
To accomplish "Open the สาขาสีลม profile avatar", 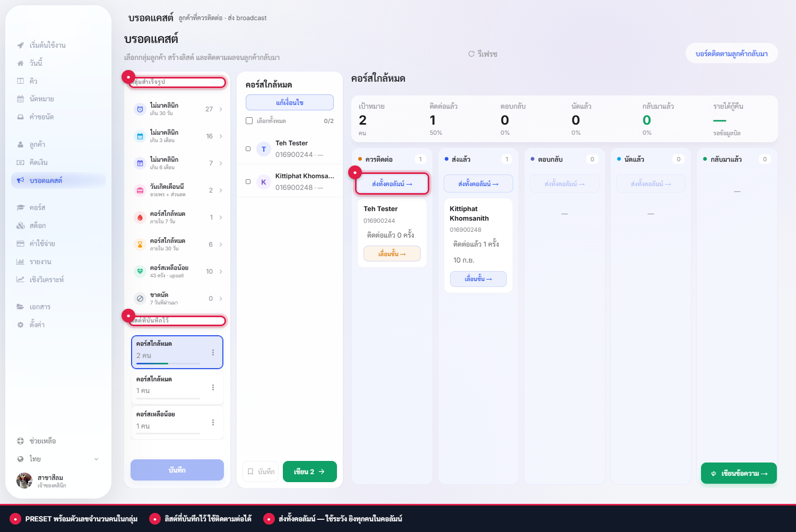I will (24, 481).
